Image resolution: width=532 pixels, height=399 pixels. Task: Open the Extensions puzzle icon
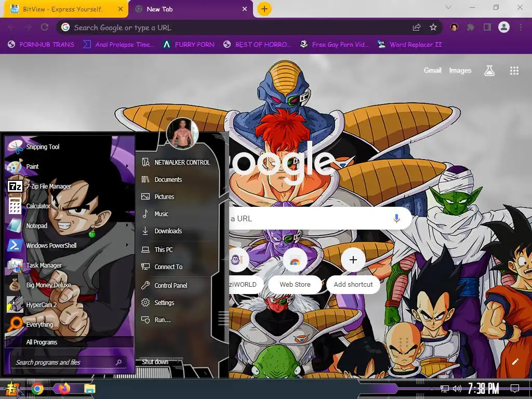click(x=471, y=27)
